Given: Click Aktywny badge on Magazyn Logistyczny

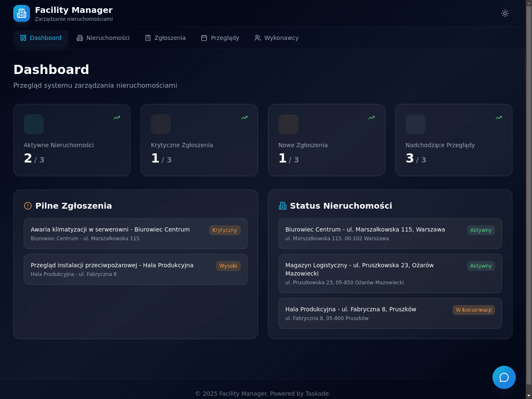Looking at the screenshot, I should pyautogui.click(x=481, y=266).
